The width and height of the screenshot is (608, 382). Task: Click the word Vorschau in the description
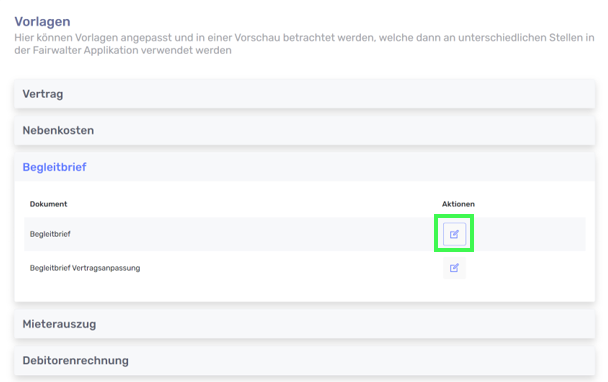point(257,38)
